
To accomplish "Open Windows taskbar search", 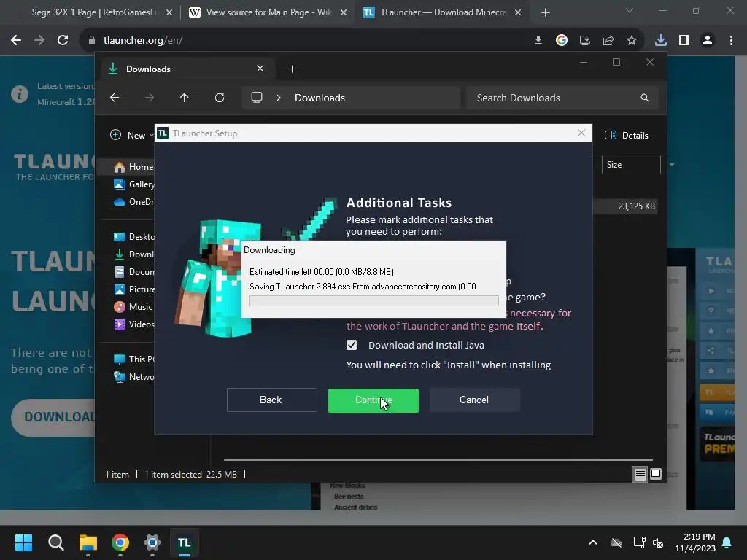I will [55, 542].
